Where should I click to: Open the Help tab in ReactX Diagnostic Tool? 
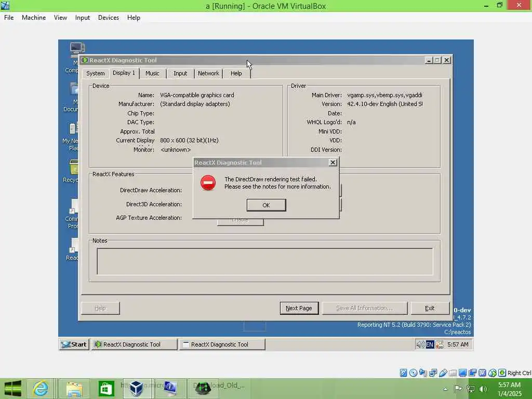point(236,73)
